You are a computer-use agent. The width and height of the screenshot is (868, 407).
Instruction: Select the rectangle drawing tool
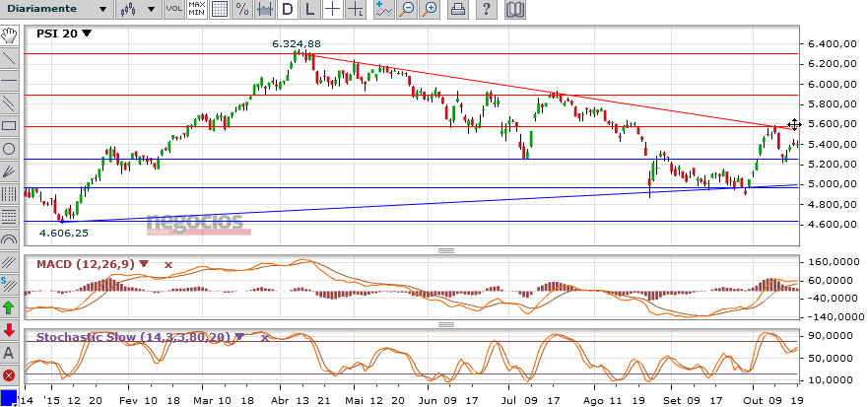click(x=9, y=126)
